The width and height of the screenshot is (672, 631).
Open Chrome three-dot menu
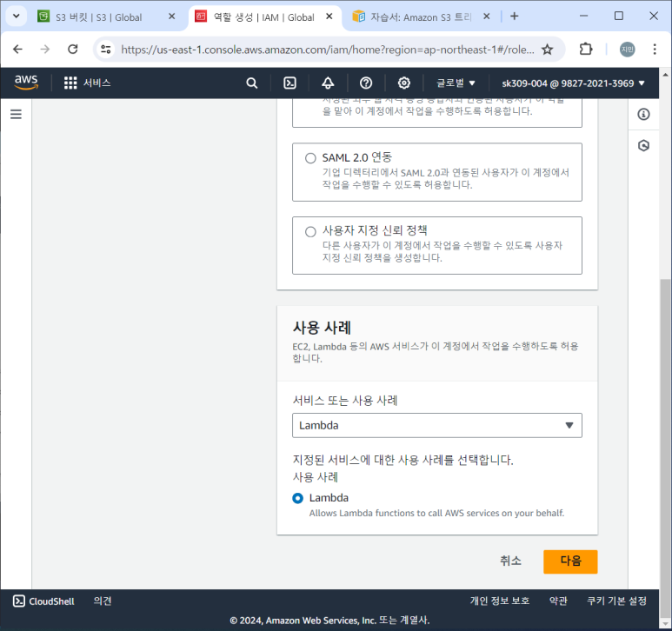point(655,50)
